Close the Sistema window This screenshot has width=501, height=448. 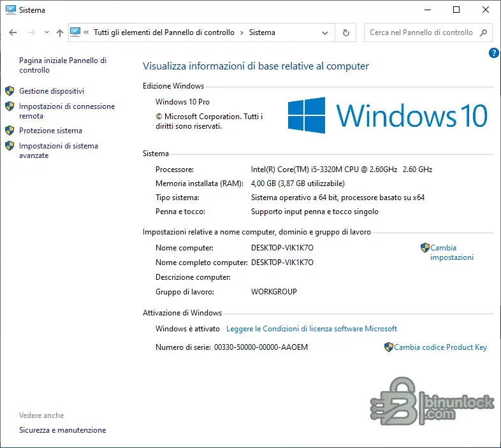click(486, 10)
